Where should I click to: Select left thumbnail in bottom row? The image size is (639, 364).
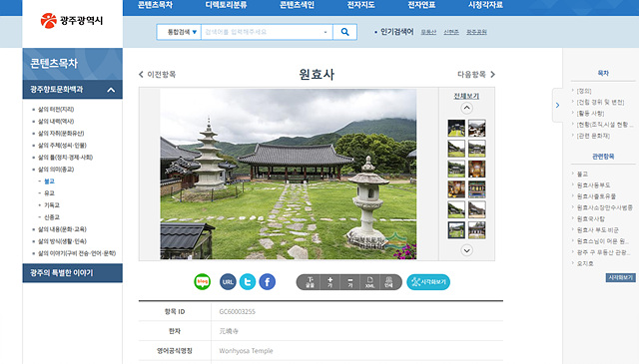(456, 229)
